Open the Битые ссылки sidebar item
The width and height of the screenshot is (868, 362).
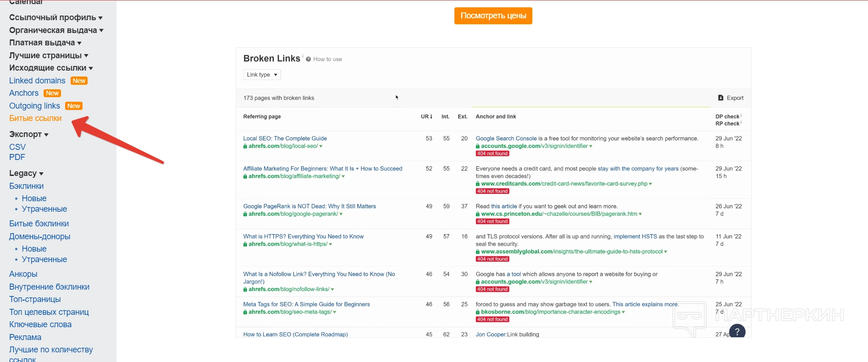point(35,118)
